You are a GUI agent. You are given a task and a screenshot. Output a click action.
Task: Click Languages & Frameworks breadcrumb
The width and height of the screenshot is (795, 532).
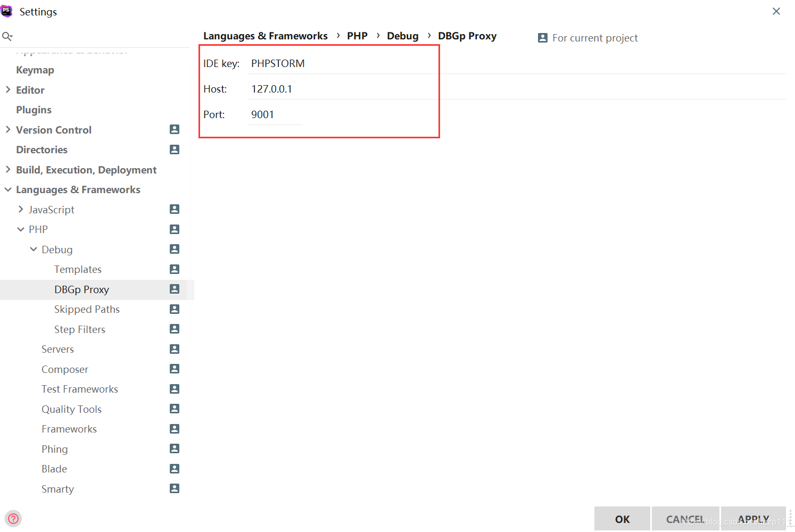tap(266, 36)
